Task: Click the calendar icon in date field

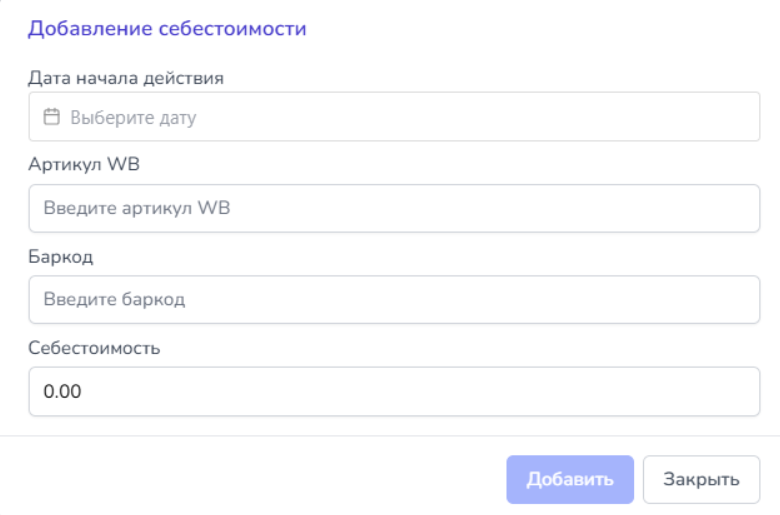Action: coord(53,117)
